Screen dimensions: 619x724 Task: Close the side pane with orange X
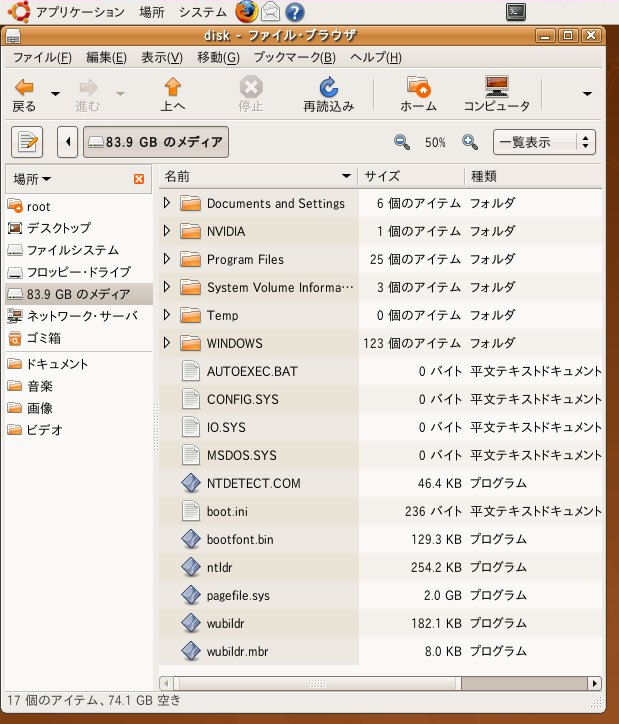click(138, 179)
